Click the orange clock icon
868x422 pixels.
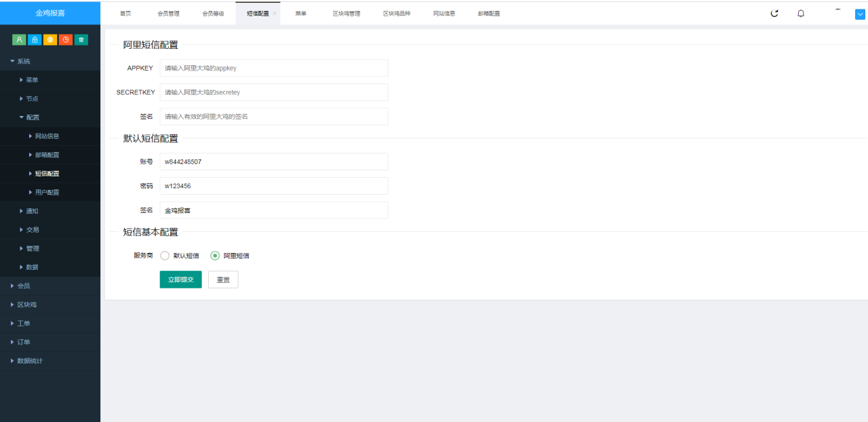(x=66, y=39)
